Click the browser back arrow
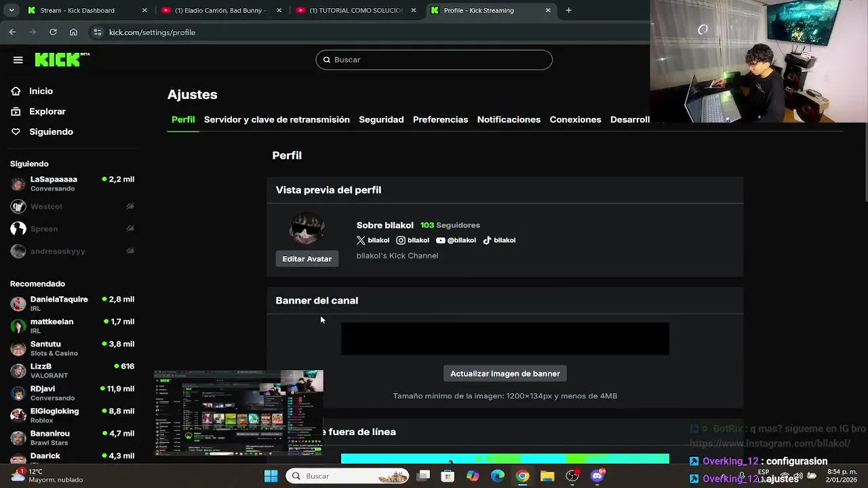 (12, 32)
